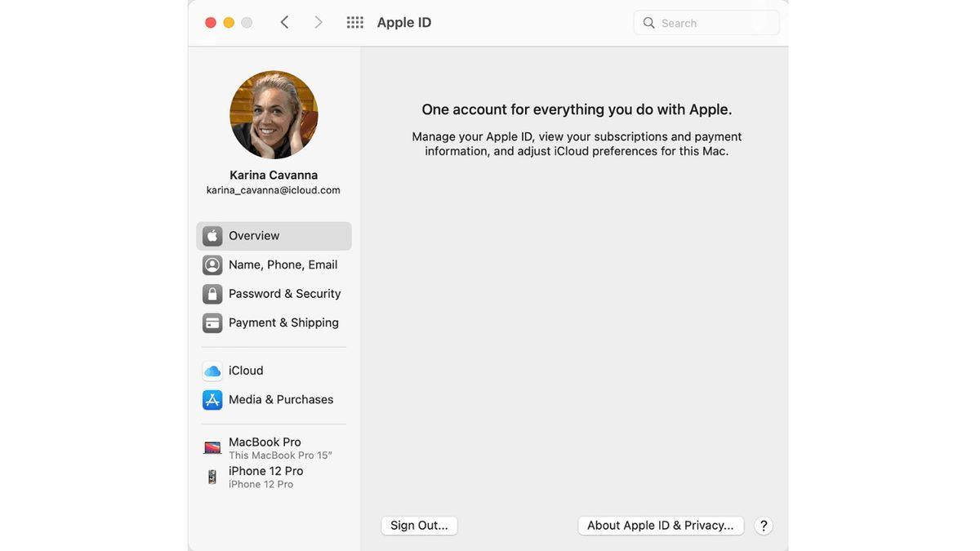Click the help question mark button
Image resolution: width=980 pixels, height=551 pixels.
tap(763, 525)
